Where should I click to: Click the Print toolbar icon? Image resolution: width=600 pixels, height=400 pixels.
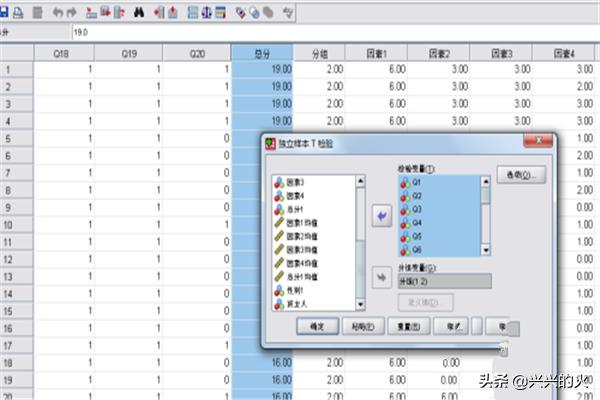pos(19,12)
